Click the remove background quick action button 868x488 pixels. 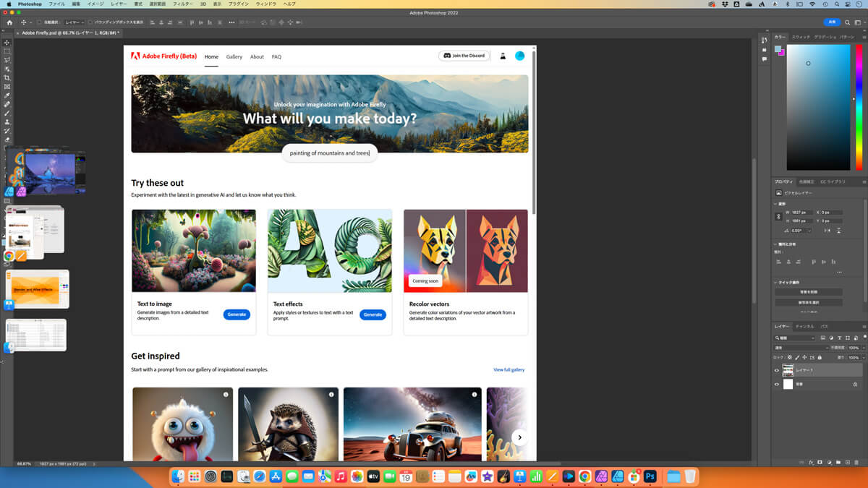809,292
